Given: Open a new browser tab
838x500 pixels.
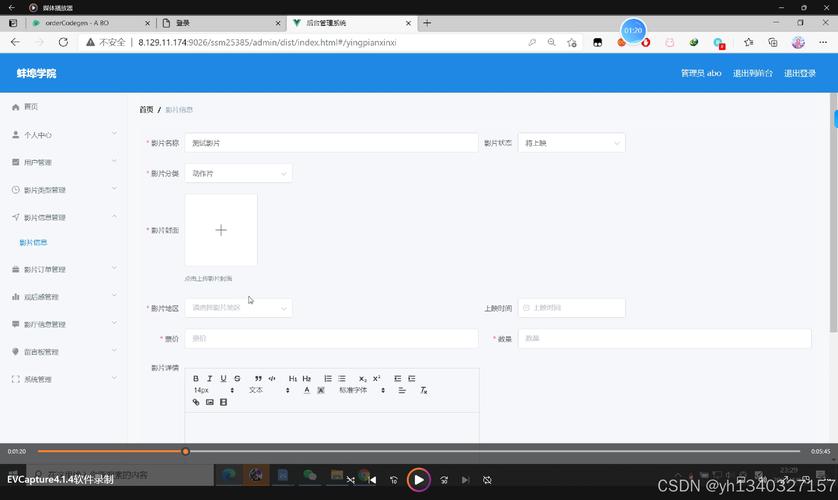Looking at the screenshot, I should tap(426, 23).
